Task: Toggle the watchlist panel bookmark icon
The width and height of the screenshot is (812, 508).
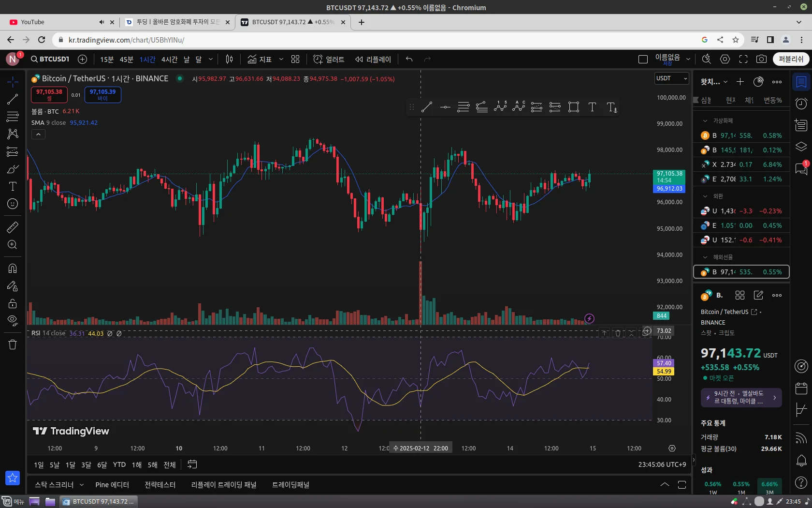Action: click(x=801, y=82)
